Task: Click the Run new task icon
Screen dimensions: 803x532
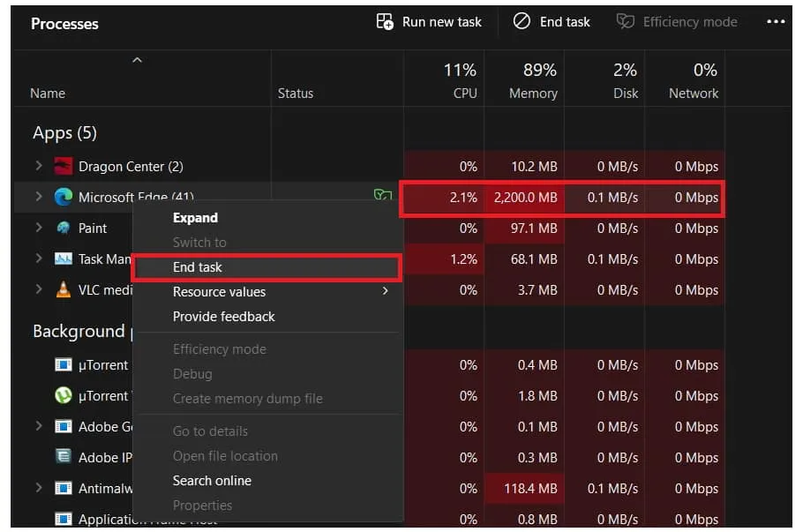Action: coord(385,21)
